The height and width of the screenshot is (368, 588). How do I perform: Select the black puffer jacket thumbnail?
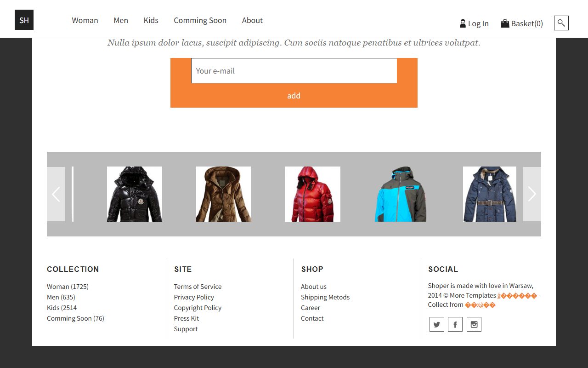click(135, 194)
